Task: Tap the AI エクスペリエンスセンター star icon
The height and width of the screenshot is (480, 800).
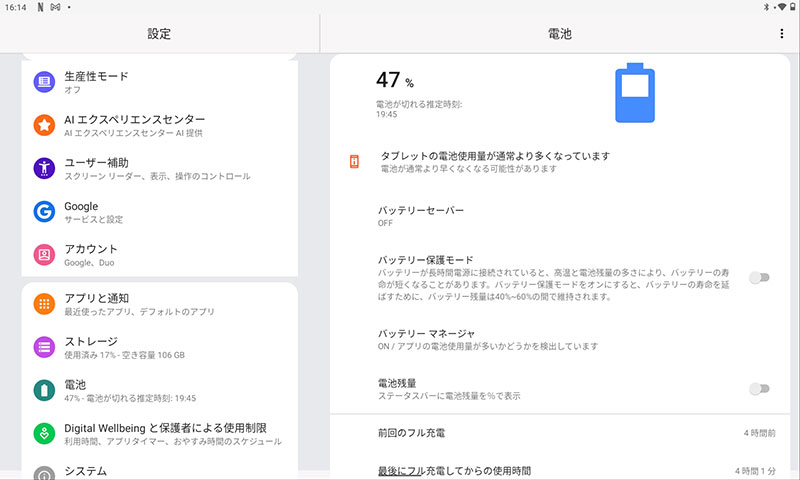Action: pos(44,125)
